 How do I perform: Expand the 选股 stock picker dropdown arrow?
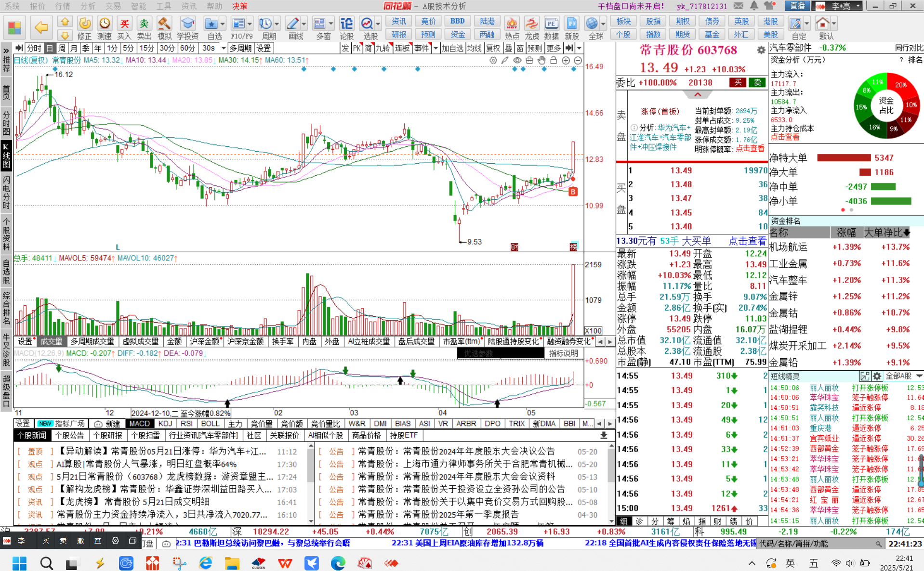tap(378, 23)
